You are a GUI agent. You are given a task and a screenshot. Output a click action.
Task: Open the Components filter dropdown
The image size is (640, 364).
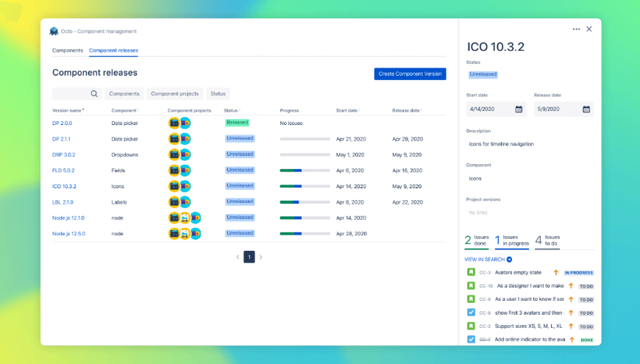point(124,94)
